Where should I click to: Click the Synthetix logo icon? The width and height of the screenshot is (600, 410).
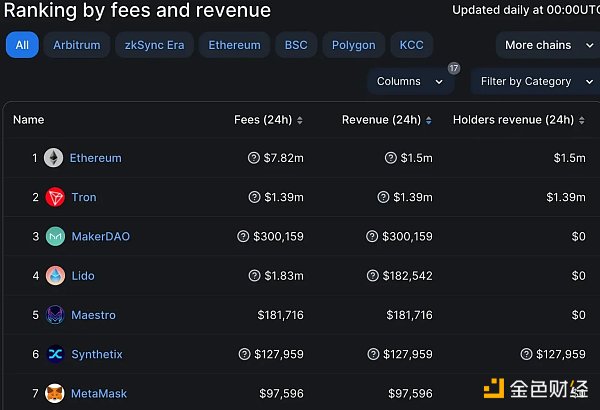point(53,354)
